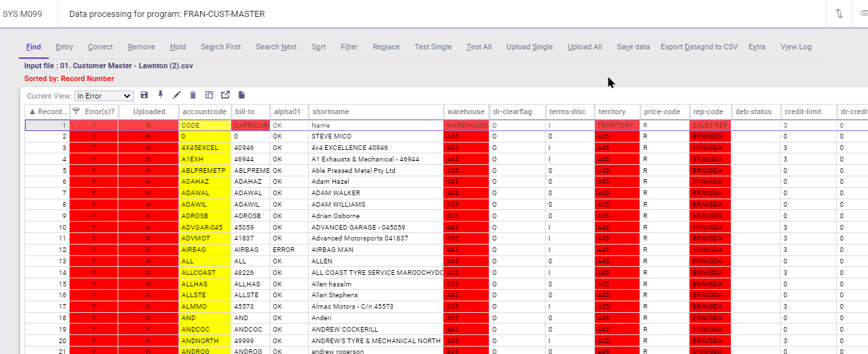Open View Log in the menu
Image resolution: width=868 pixels, height=354 pixels.
tap(796, 47)
